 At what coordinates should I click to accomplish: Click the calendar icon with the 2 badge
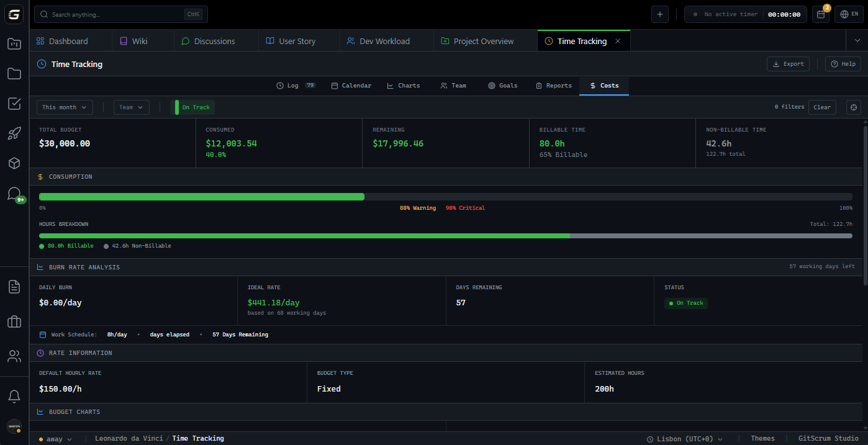(x=821, y=14)
